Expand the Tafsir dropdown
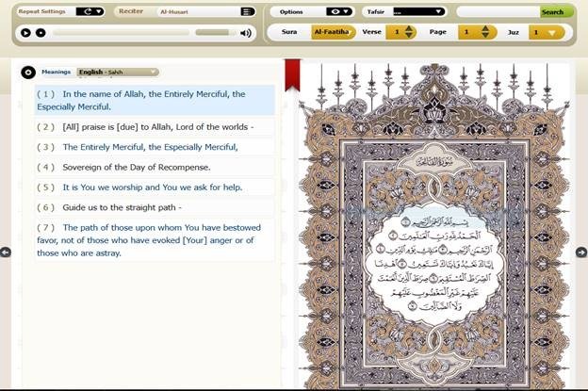Image resolution: width=588 pixels, height=391 pixels. click(418, 11)
